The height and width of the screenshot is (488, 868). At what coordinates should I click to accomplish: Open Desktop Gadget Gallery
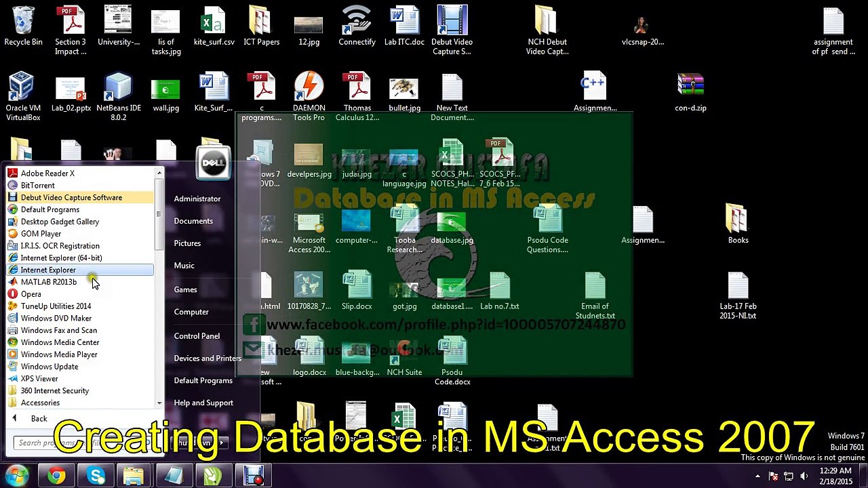pos(80,222)
